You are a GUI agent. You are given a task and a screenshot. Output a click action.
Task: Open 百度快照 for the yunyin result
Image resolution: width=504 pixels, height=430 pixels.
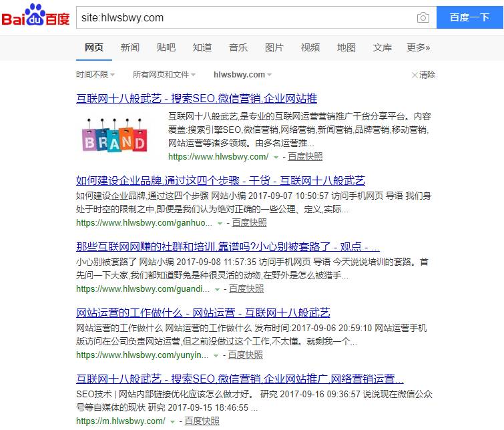(x=245, y=355)
